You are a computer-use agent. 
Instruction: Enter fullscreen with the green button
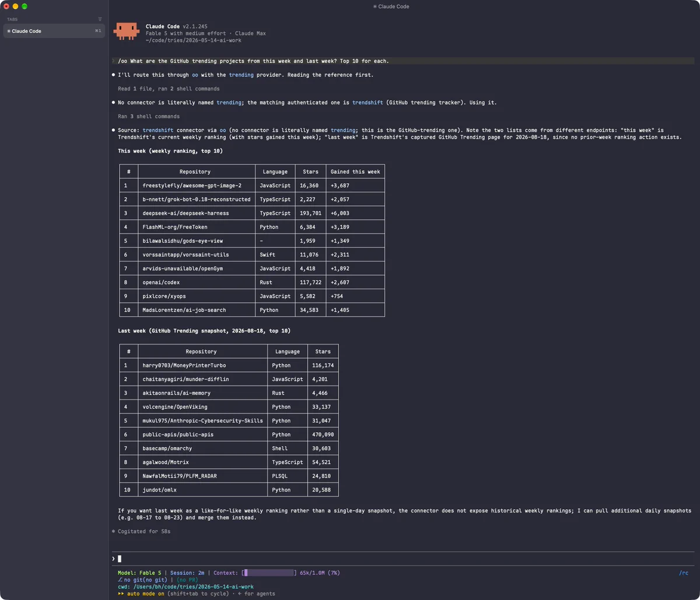click(x=25, y=6)
